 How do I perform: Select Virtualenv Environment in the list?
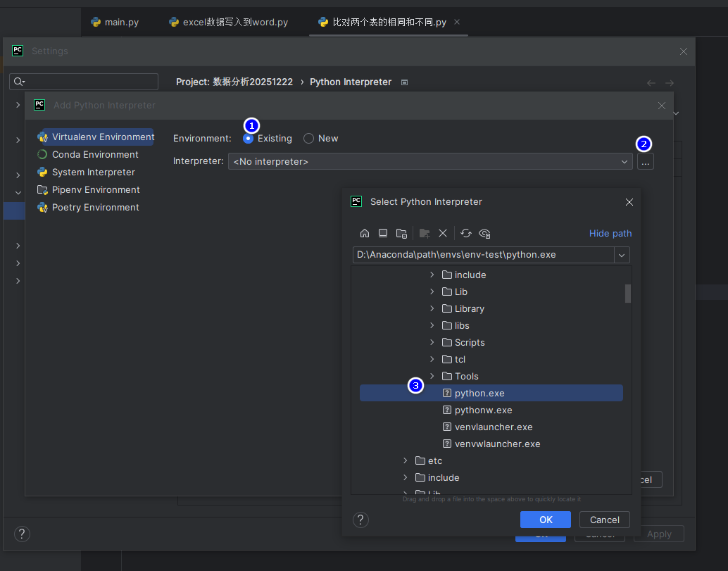[96, 137]
